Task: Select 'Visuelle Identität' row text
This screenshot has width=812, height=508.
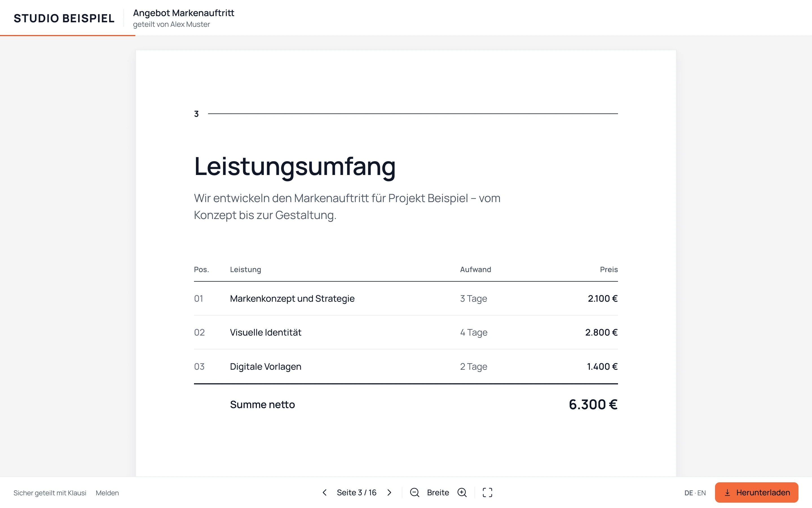Action: click(265, 332)
